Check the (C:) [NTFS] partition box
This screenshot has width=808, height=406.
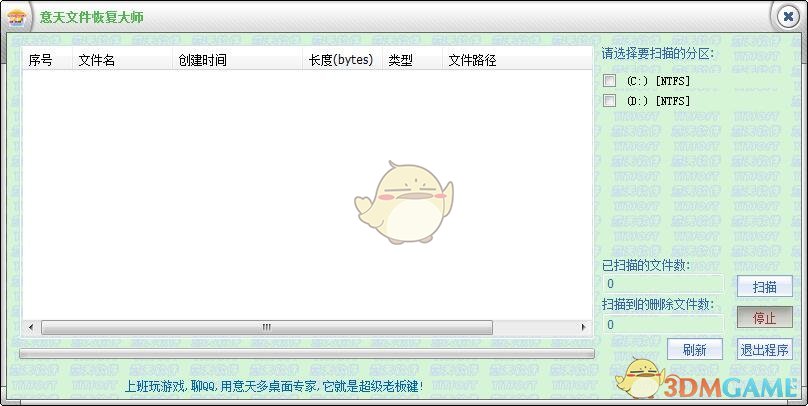tap(610, 80)
